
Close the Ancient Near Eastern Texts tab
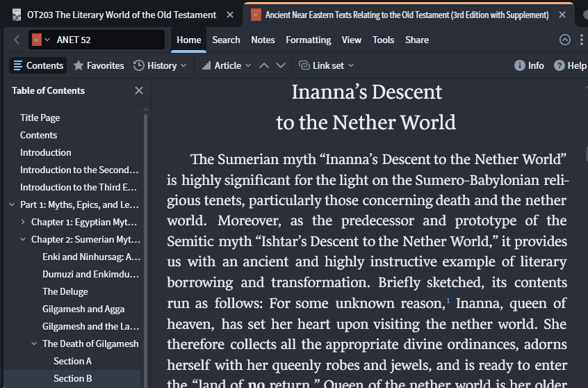coord(562,15)
